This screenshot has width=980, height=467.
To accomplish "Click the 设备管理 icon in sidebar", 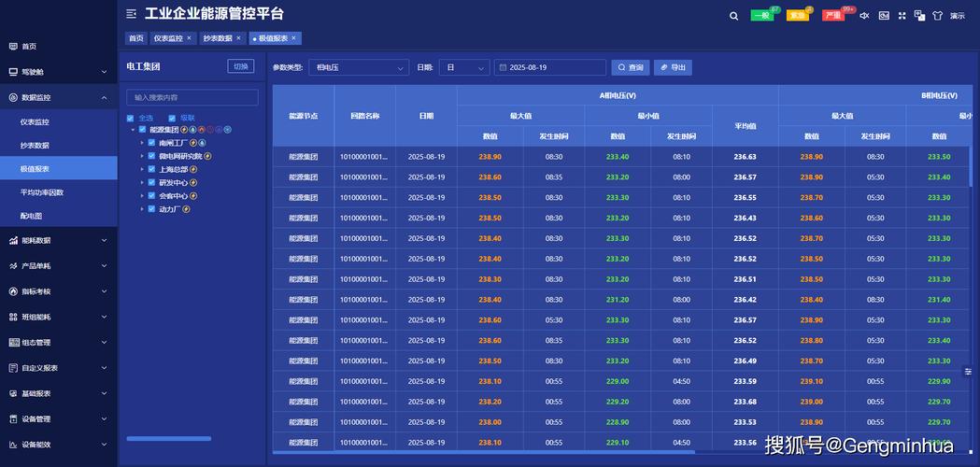I will [13, 418].
